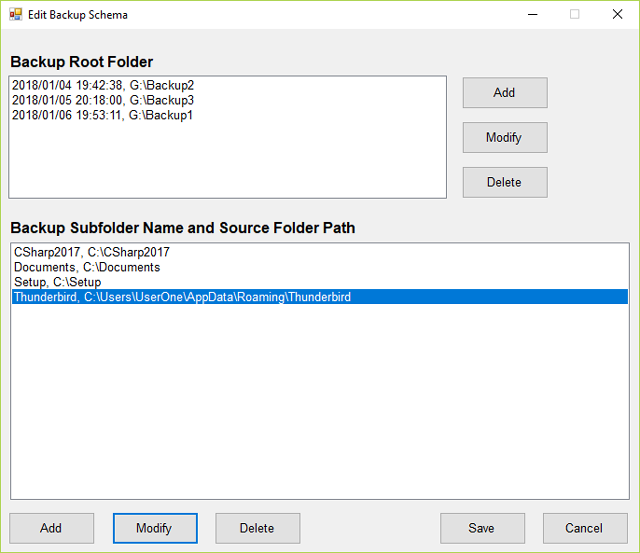This screenshot has height=553, width=640.
Task: Select the G:\Backup3 root folder row
Action: (x=227, y=100)
